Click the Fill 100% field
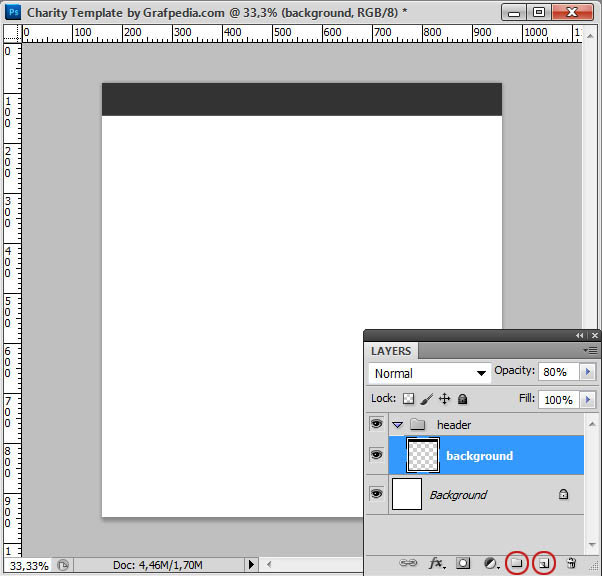 pyautogui.click(x=559, y=400)
